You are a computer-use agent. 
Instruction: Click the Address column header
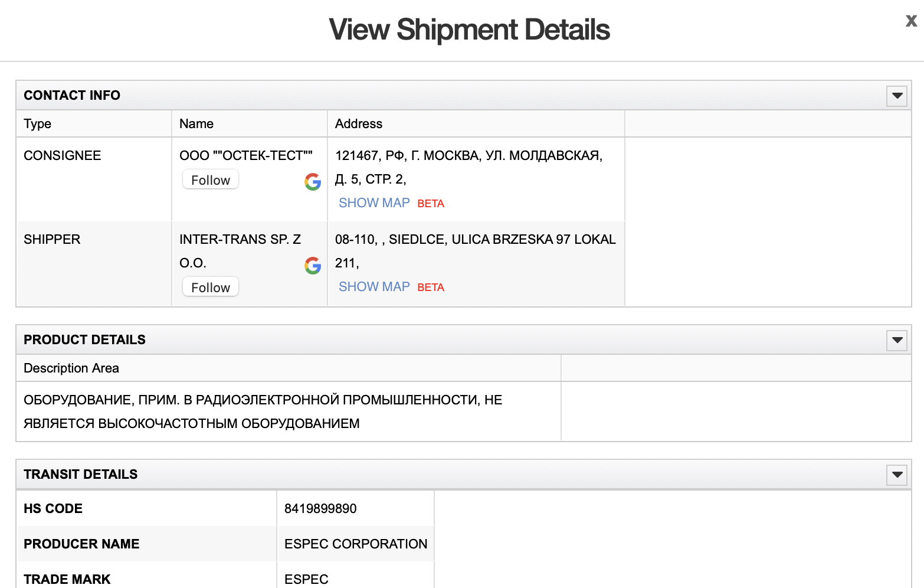(x=359, y=124)
